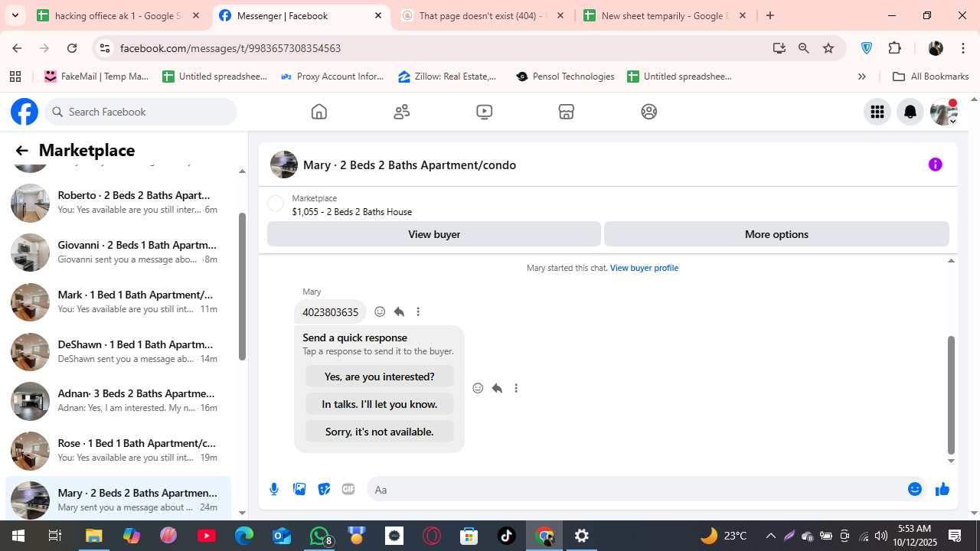Switch to That page doesn't exist tab
This screenshot has height=551, width=980.
[484, 15]
